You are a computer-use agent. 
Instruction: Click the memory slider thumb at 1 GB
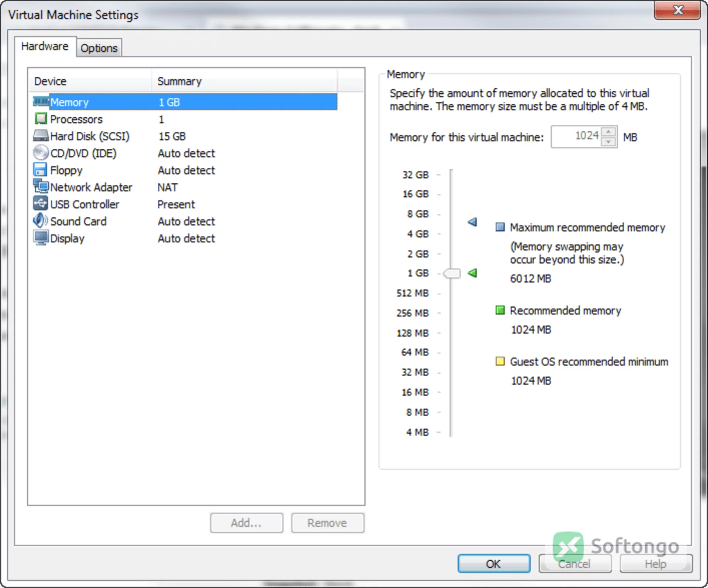(452, 273)
